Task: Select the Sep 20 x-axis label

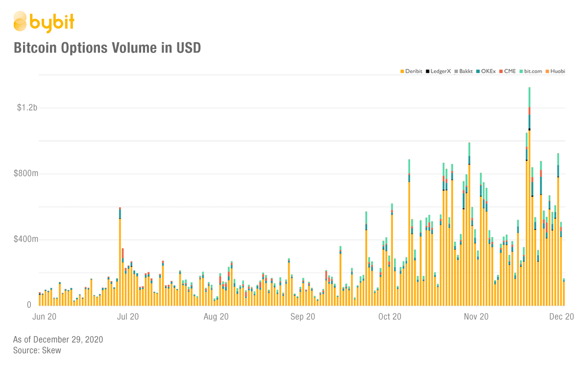Action: click(x=303, y=317)
